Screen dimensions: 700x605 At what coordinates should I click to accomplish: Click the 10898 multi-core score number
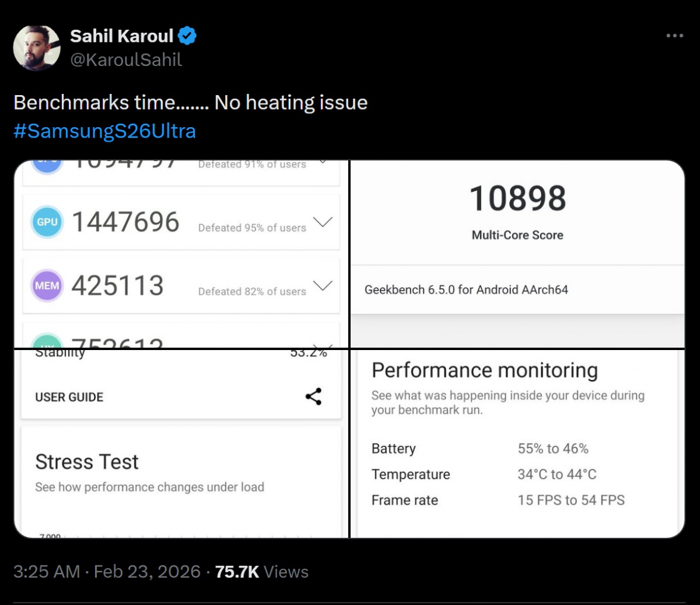(x=517, y=199)
